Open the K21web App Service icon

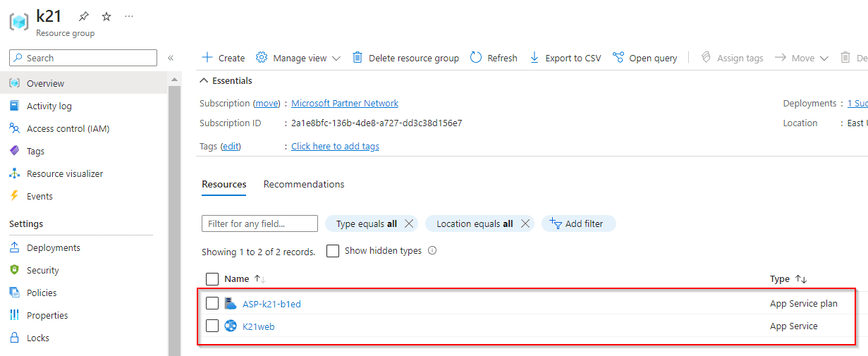point(231,326)
